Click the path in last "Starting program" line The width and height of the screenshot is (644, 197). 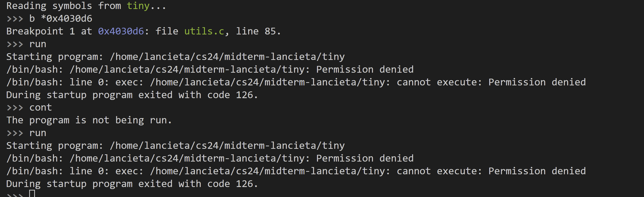click(x=227, y=146)
